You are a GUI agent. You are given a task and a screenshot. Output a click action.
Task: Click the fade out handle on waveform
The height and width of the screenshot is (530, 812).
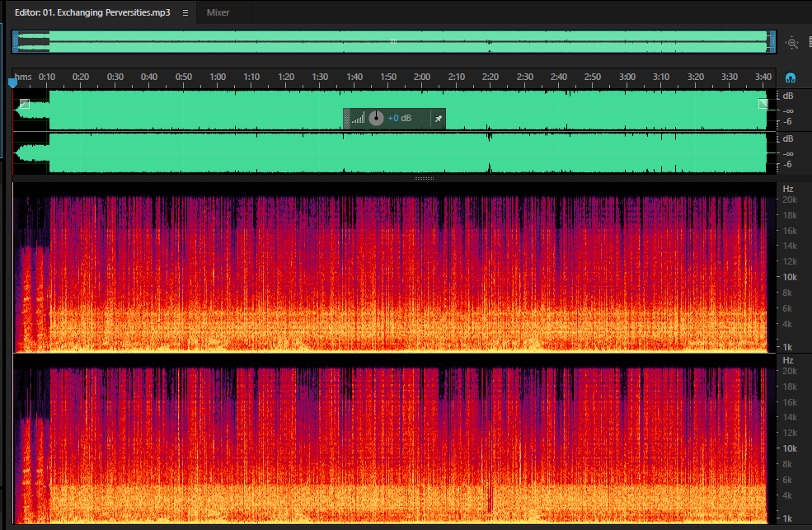(x=763, y=104)
